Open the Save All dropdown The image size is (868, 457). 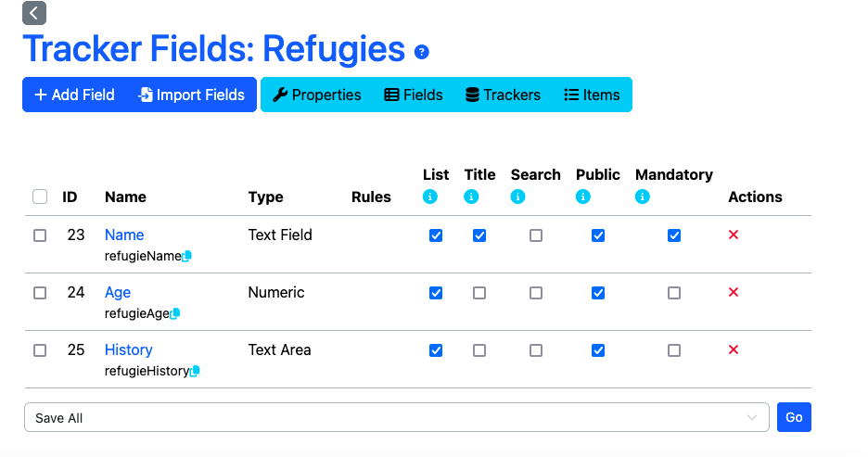[x=396, y=418]
